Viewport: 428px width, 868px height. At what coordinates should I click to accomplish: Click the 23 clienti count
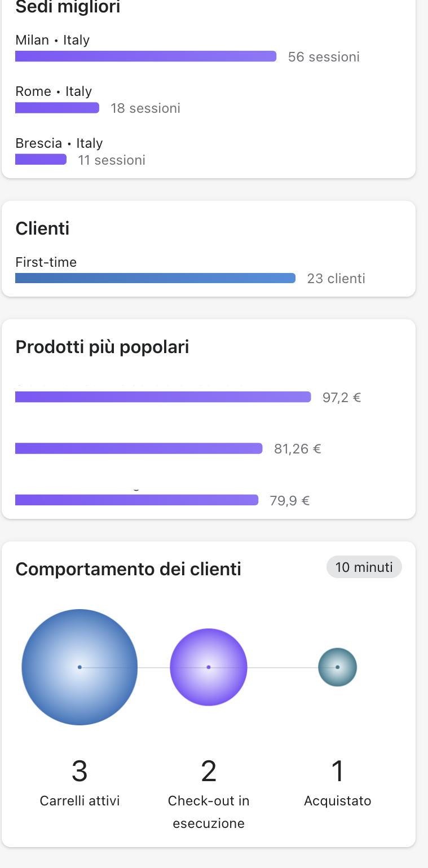pyautogui.click(x=336, y=278)
